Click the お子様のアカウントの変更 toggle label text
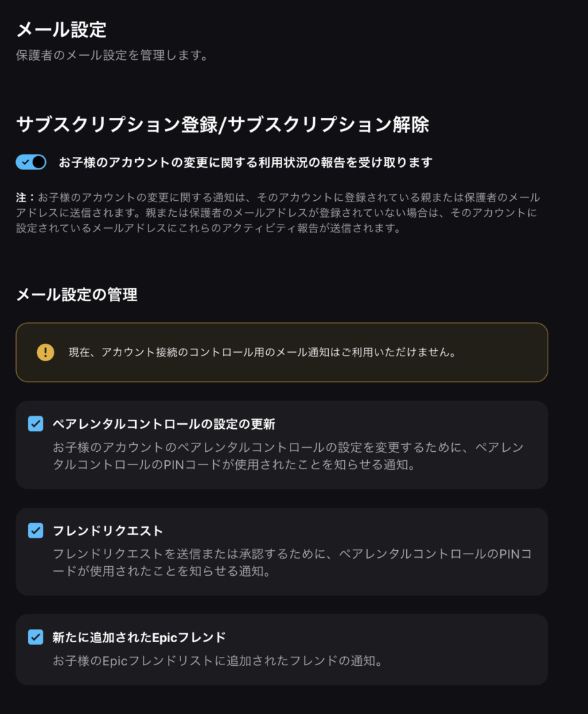 click(x=245, y=162)
